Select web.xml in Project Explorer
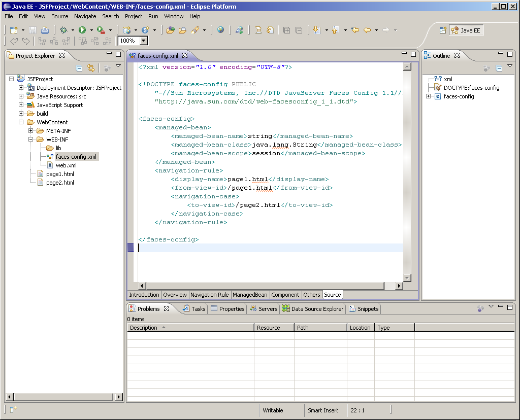 pos(66,165)
